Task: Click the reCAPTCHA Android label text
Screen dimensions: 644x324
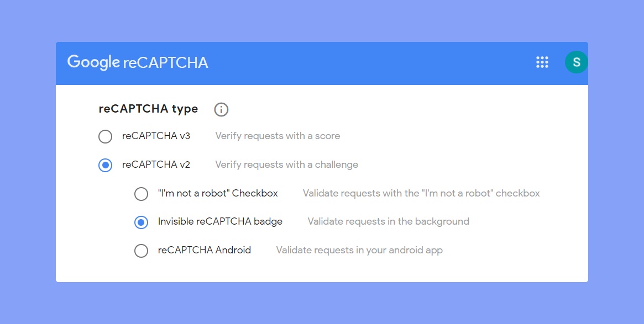Action: 205,250
